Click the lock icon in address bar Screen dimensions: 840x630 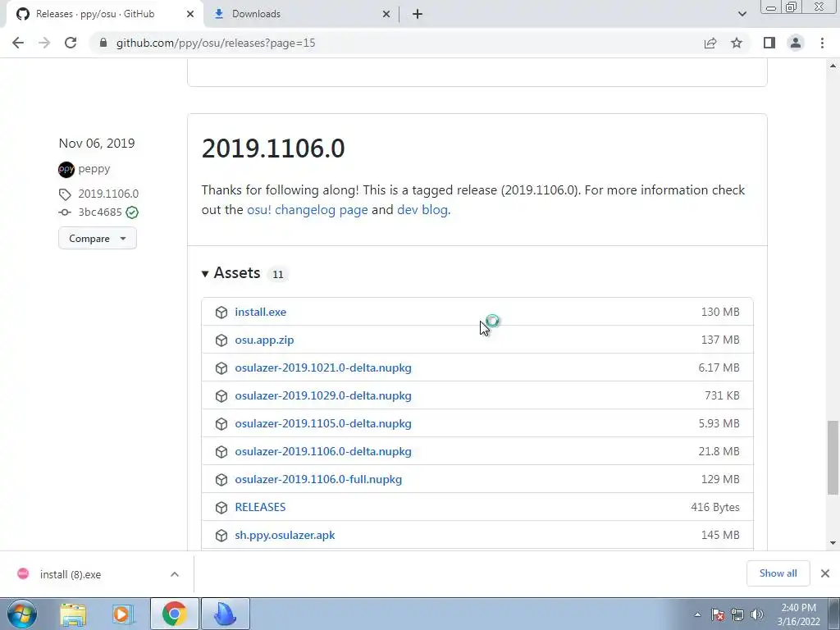(x=103, y=43)
